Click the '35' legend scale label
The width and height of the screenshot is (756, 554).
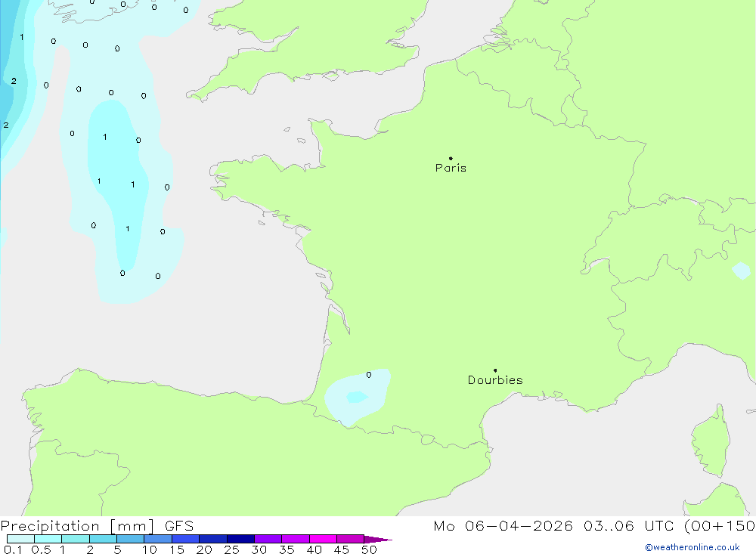287,549
